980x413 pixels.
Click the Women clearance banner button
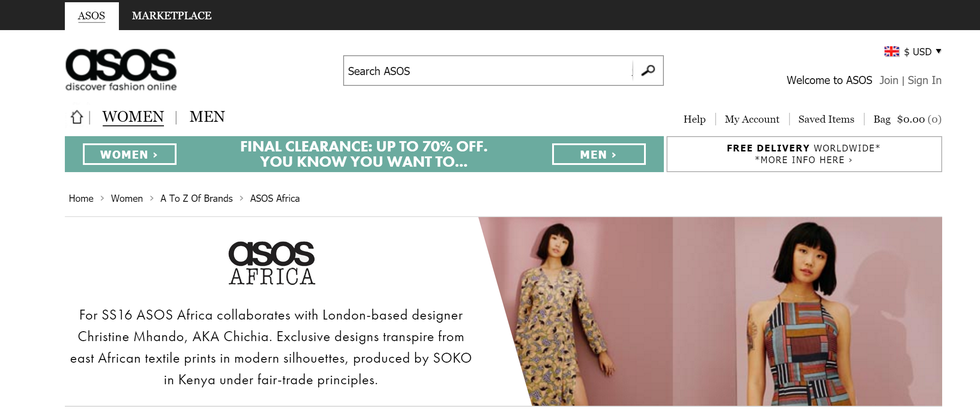130,154
